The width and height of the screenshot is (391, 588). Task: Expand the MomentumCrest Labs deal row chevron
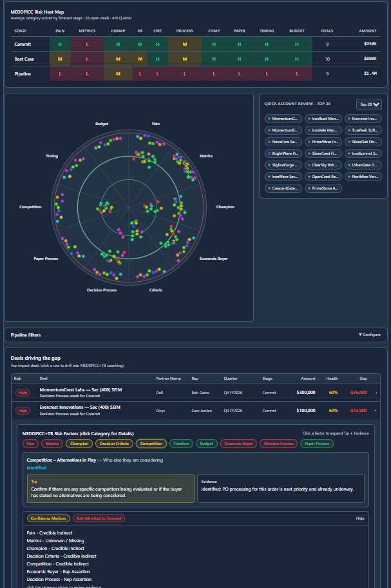click(377, 392)
